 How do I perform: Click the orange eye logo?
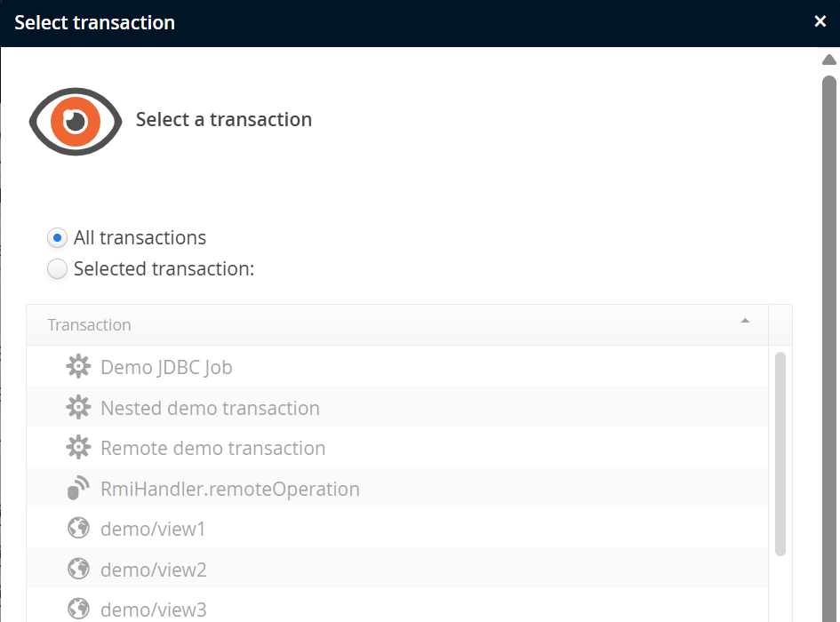click(x=75, y=121)
